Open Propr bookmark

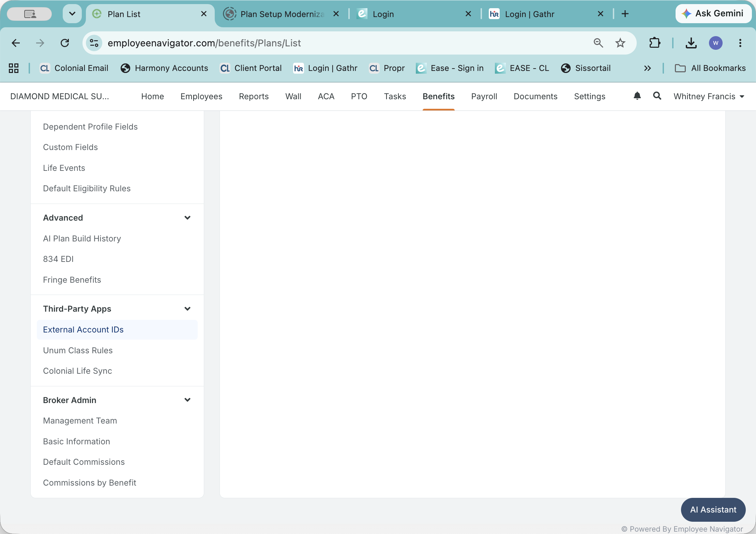[387, 68]
